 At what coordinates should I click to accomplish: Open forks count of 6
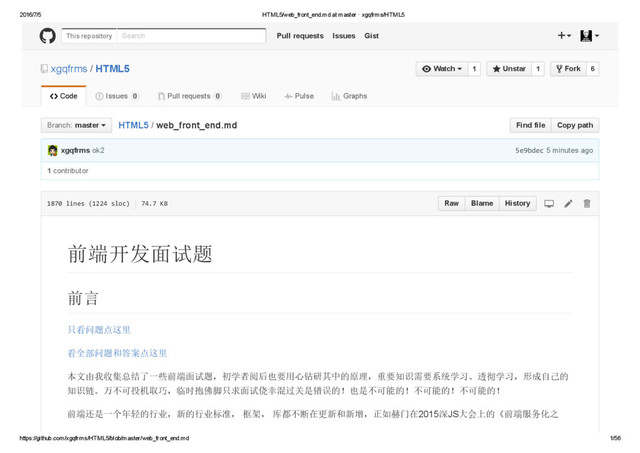(x=593, y=69)
